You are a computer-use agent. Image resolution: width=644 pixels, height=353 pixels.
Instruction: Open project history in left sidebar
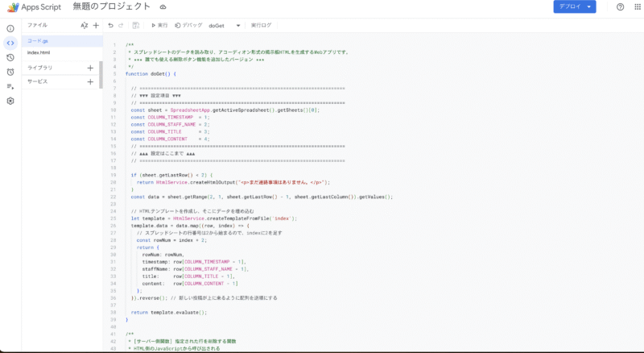10,57
